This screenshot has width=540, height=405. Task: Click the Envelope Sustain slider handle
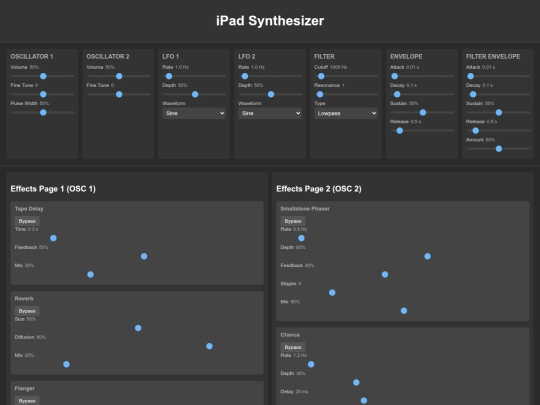423,113
